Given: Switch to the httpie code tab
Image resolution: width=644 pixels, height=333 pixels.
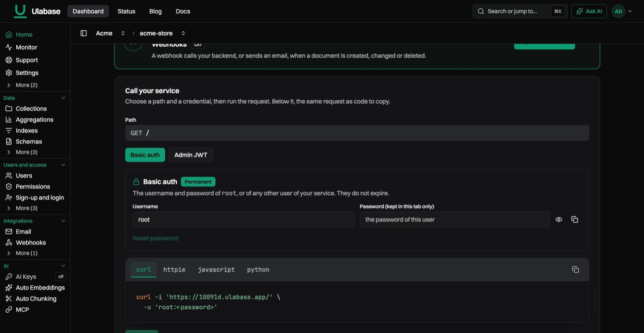Looking at the screenshot, I should pyautogui.click(x=174, y=270).
